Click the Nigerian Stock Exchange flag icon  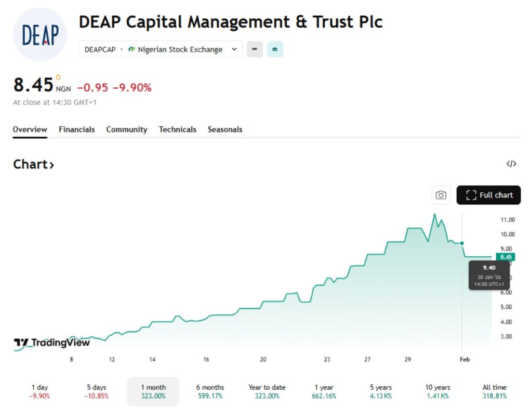pyautogui.click(x=131, y=49)
